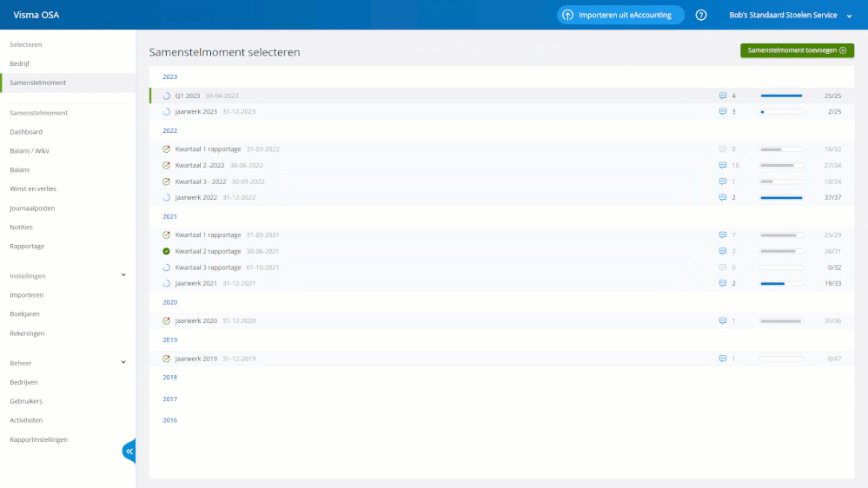Click Samenstelmoment toevoegen button
Viewport: 868px width, 488px height.
click(x=797, y=50)
